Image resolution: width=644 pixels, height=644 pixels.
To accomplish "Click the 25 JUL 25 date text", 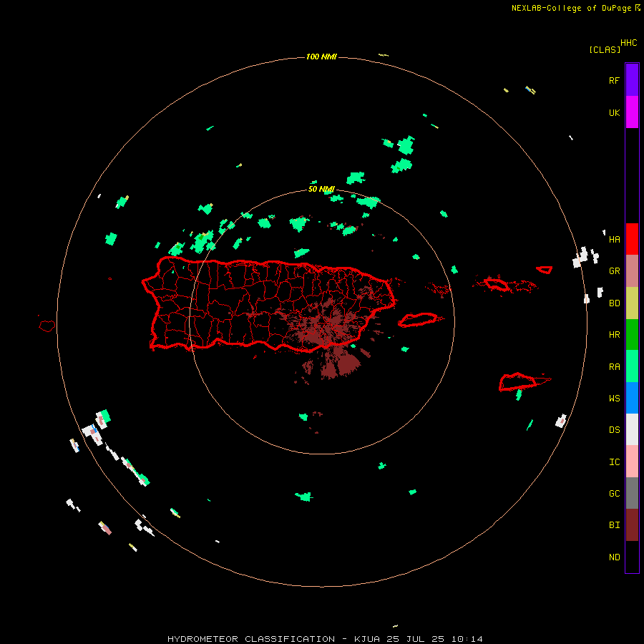I will pos(415,639).
